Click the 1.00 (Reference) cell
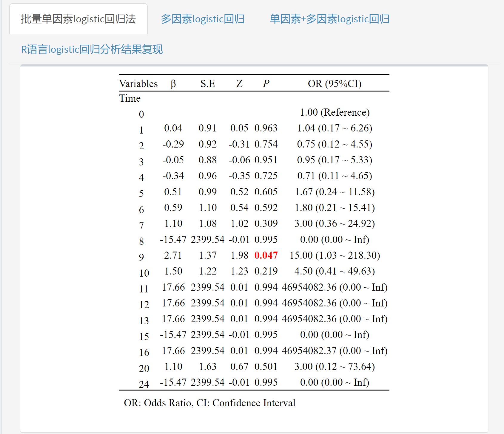Image resolution: width=504 pixels, height=434 pixels. [x=335, y=112]
